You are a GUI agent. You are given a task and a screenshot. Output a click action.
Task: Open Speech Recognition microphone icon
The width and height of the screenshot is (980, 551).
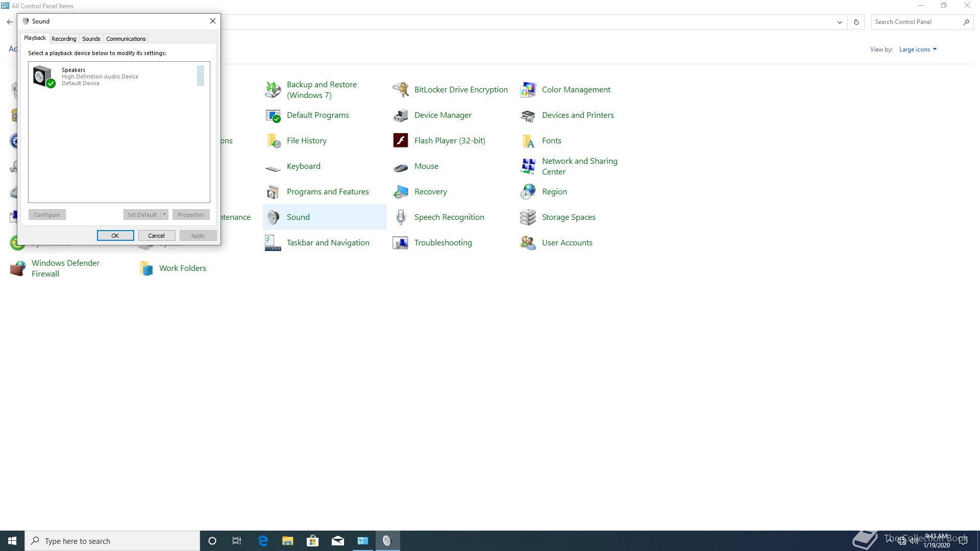pyautogui.click(x=401, y=217)
